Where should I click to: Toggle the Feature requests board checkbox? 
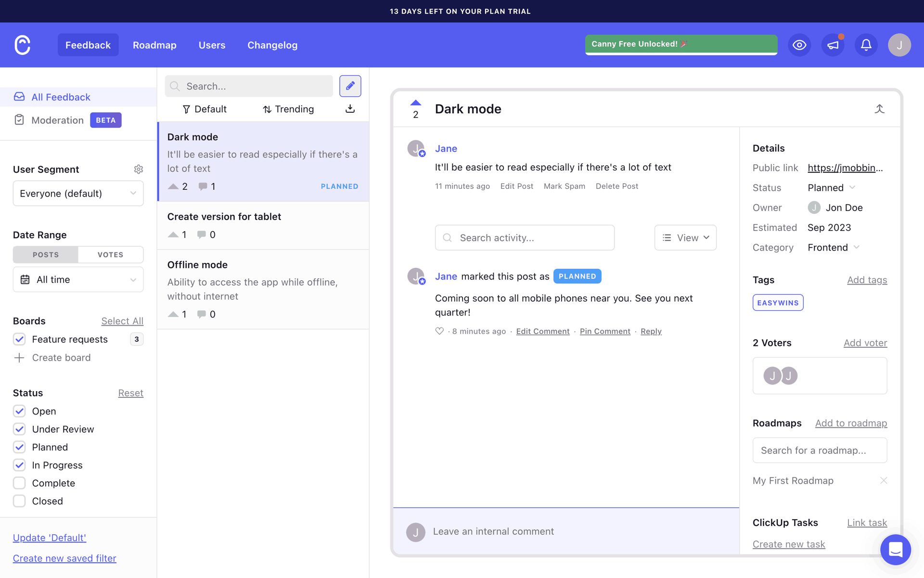coord(19,339)
